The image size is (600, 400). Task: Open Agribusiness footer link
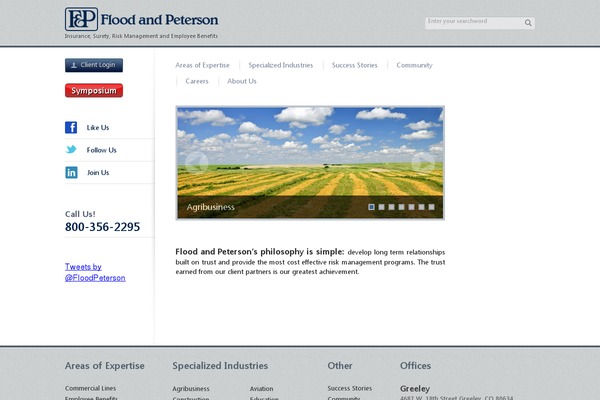pos(191,389)
